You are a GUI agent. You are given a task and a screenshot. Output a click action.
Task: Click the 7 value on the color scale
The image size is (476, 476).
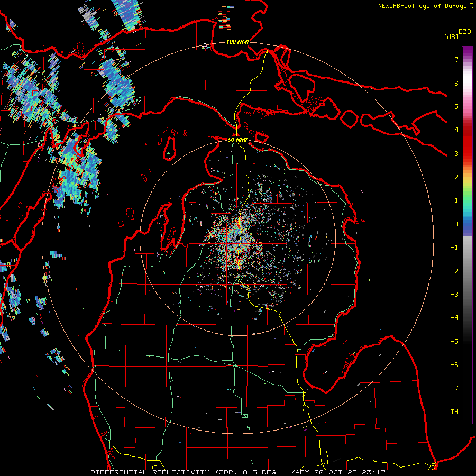456,59
